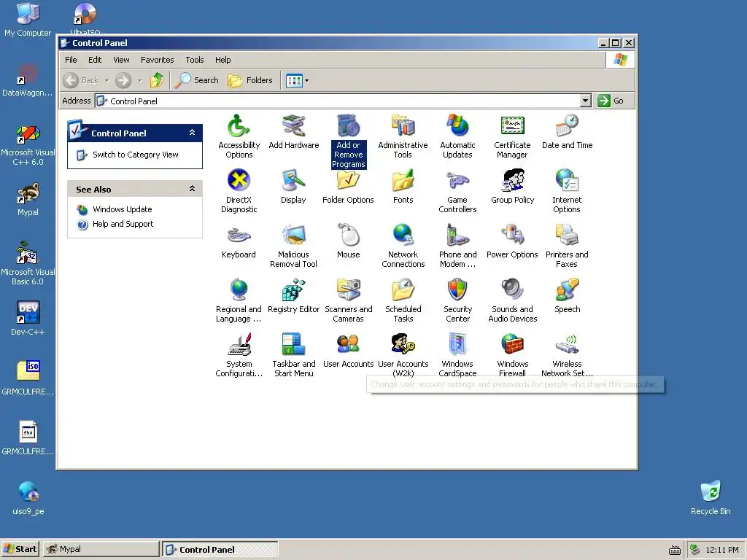
Task: Expand the Address bar dropdown arrow
Action: (586, 101)
